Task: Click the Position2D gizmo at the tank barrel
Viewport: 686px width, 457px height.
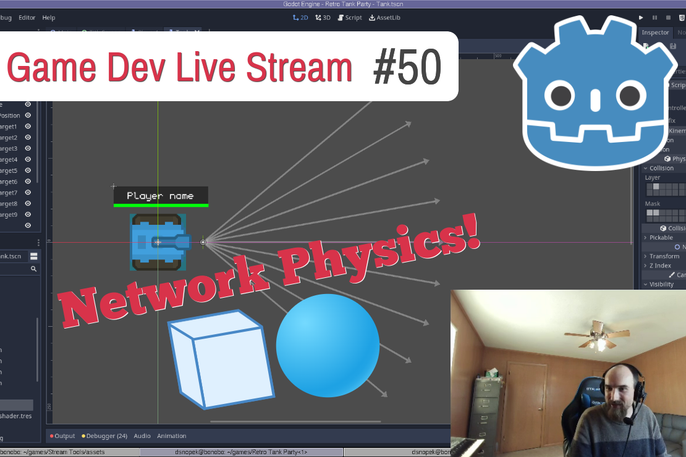Action: tap(203, 242)
